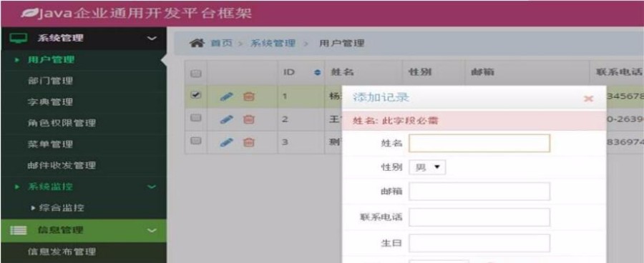This screenshot has height=263, width=644.
Task: Click the Java企业通用开发平台框架 title
Action: 145,14
